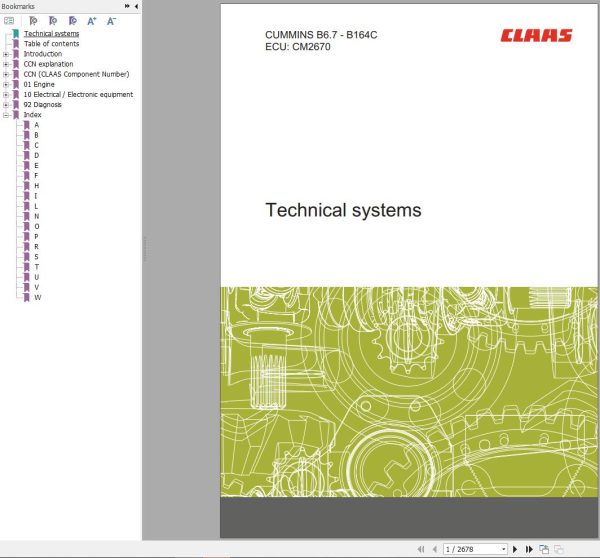The height and width of the screenshot is (558, 600).
Task: Open Index letter E bookmark
Action: tap(36, 165)
